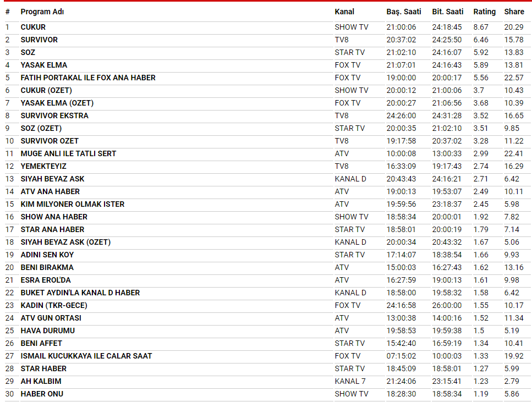Click the 'KANAL 7' channel cell
This screenshot has height=402, width=532.
pyautogui.click(x=350, y=381)
